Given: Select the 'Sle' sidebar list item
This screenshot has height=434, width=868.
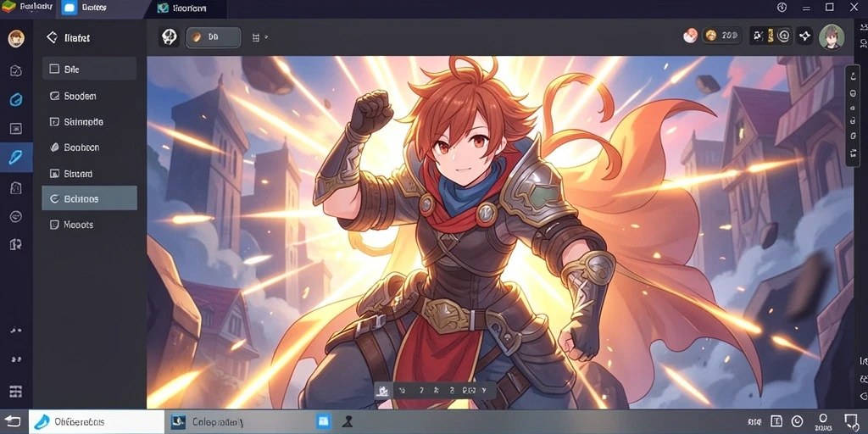Looking at the screenshot, I should tap(89, 69).
